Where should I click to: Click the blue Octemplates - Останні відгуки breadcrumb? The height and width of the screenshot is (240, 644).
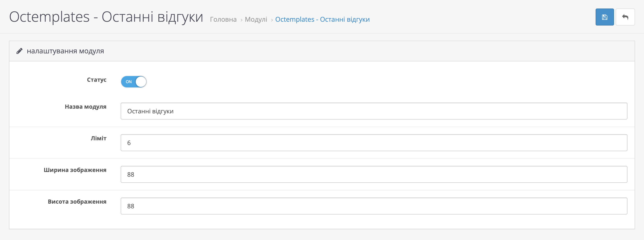pyautogui.click(x=322, y=20)
